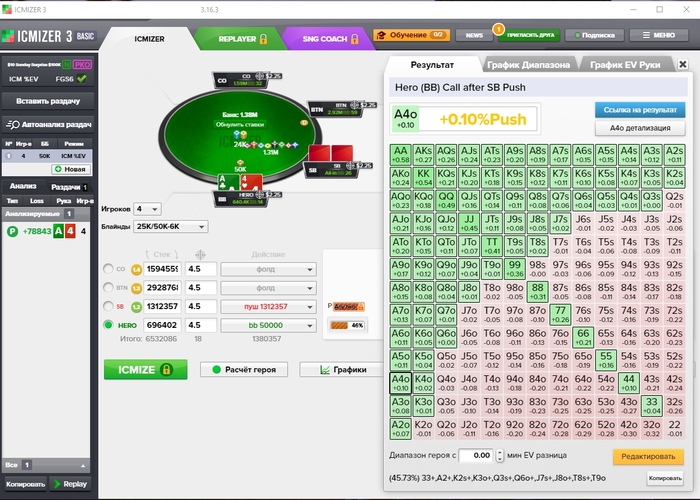Click the graduation cap icon by Обучение
700x500 pixels.
(x=381, y=35)
